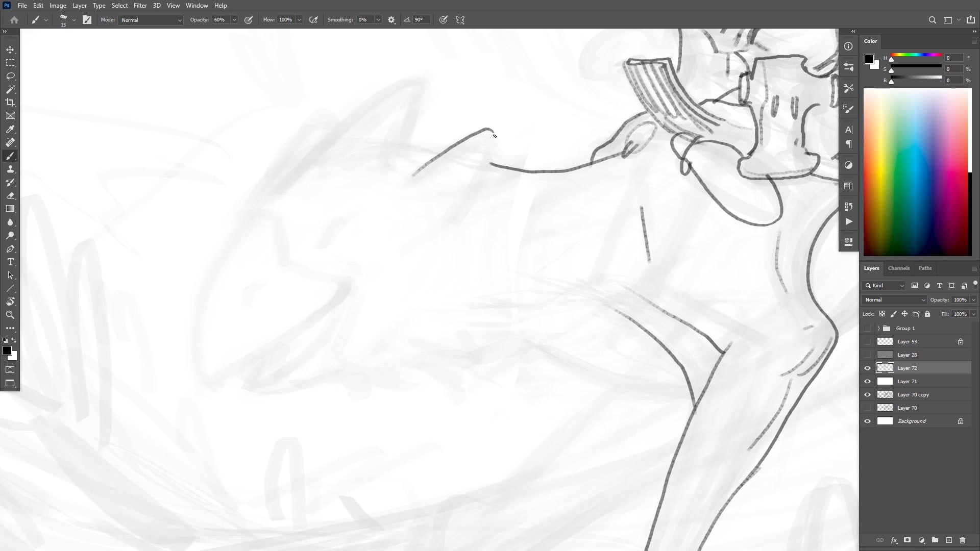Select the Lasso tool
This screenshot has width=980, height=551.
pyautogui.click(x=10, y=76)
